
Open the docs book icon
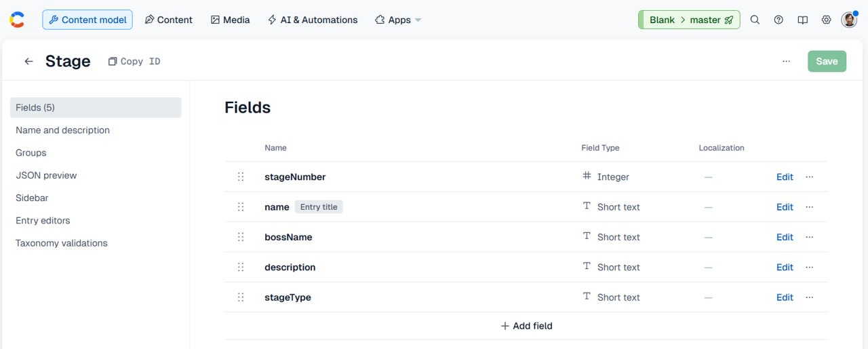pos(802,20)
